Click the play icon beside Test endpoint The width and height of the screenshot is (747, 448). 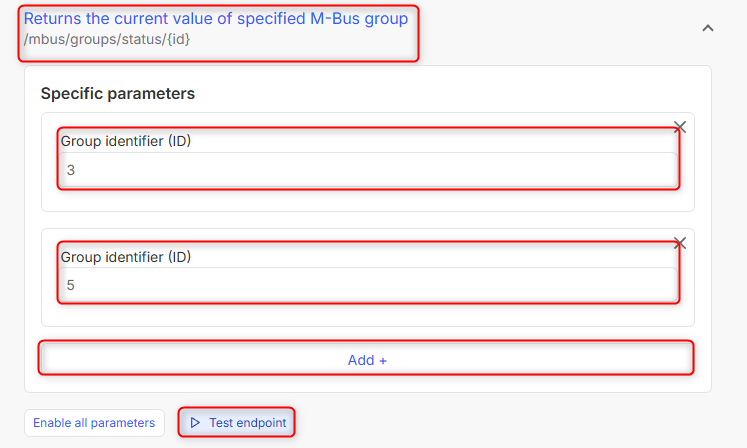pos(195,423)
